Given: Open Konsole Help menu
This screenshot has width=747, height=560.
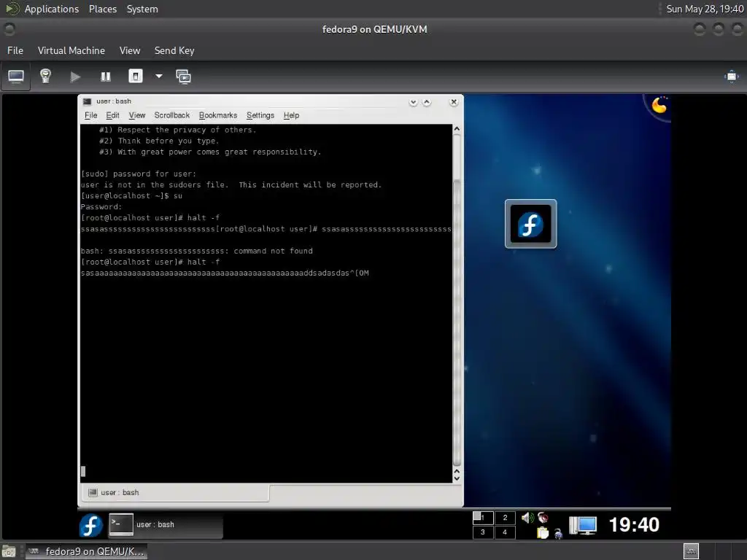Looking at the screenshot, I should (x=291, y=115).
